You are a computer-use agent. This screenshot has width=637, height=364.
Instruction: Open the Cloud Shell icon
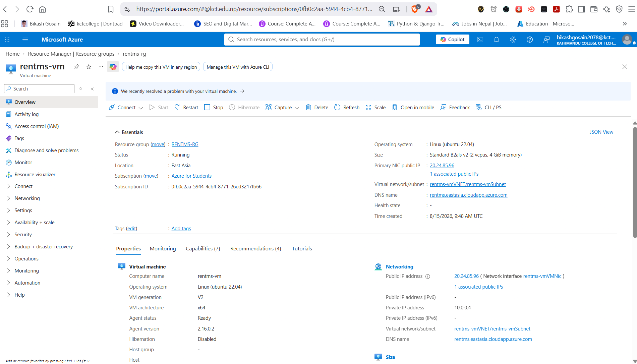pyautogui.click(x=480, y=40)
